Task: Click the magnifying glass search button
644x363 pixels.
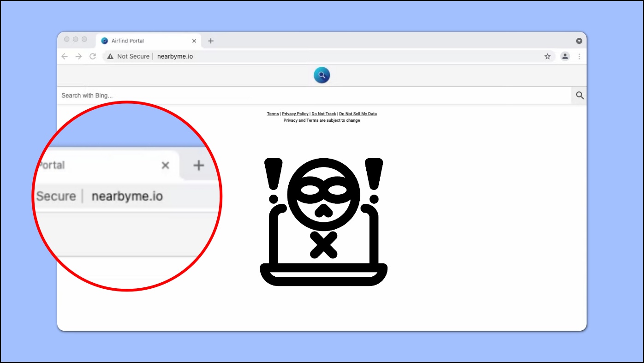Action: pyautogui.click(x=580, y=95)
